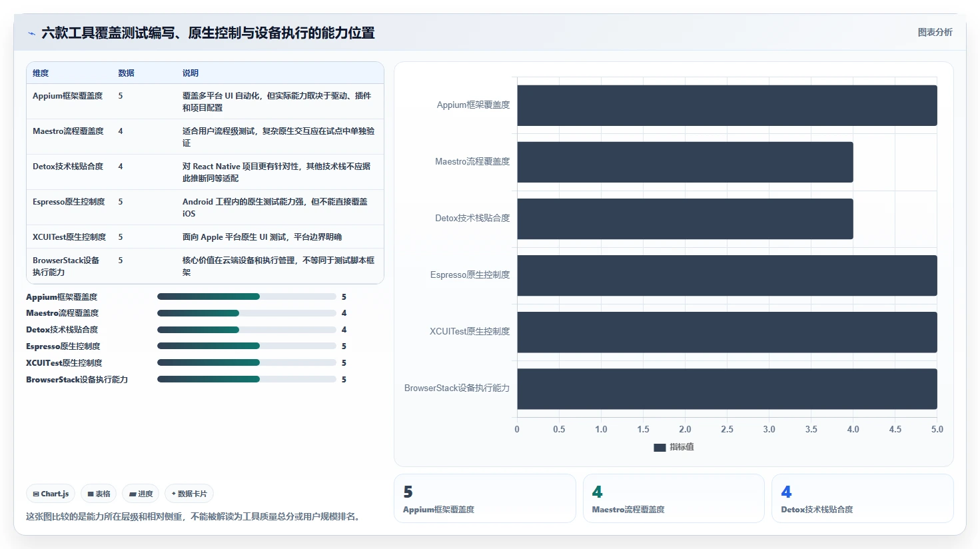Click description starting 对 React Native 项目
This screenshot has height=549, width=980.
(x=276, y=173)
